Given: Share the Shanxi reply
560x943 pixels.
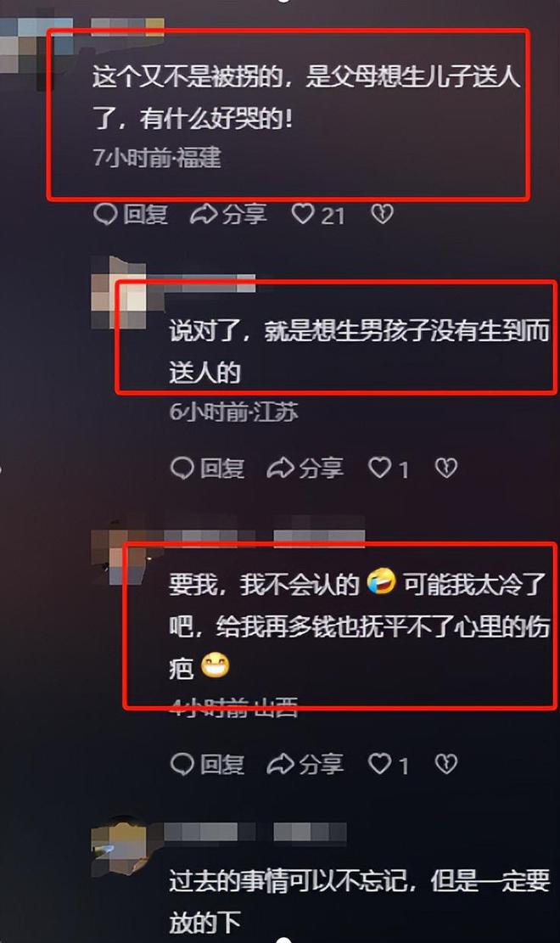Looking at the screenshot, I should 305,764.
